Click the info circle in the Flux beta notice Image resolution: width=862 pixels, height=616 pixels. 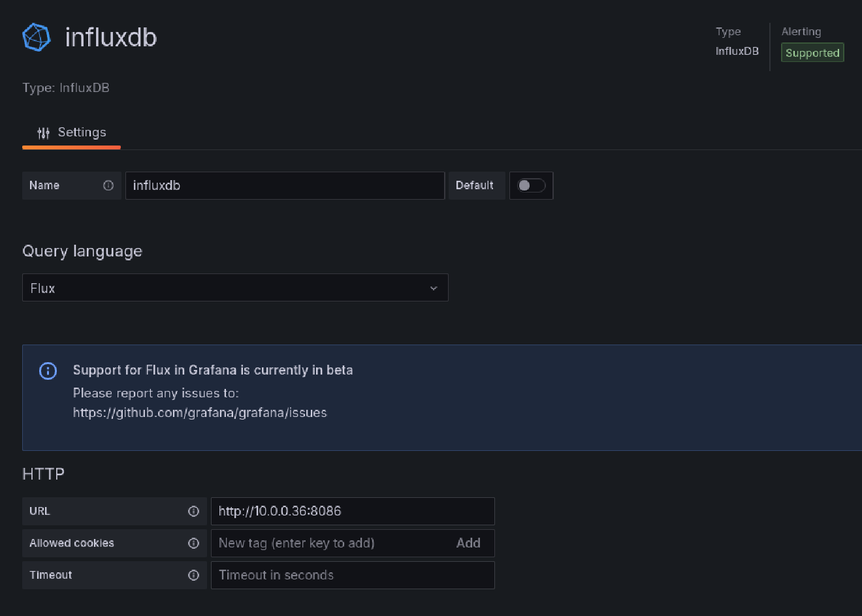point(48,371)
